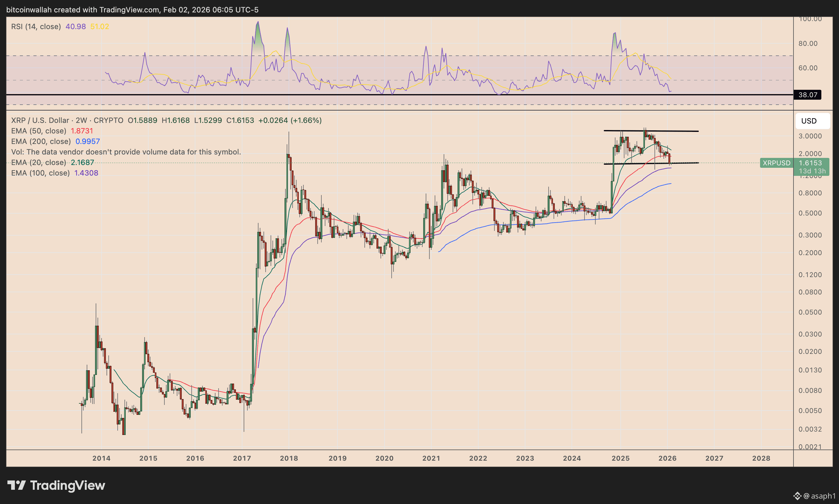Click the high value H1.6168
The height and width of the screenshot is (504, 839).
[176, 120]
